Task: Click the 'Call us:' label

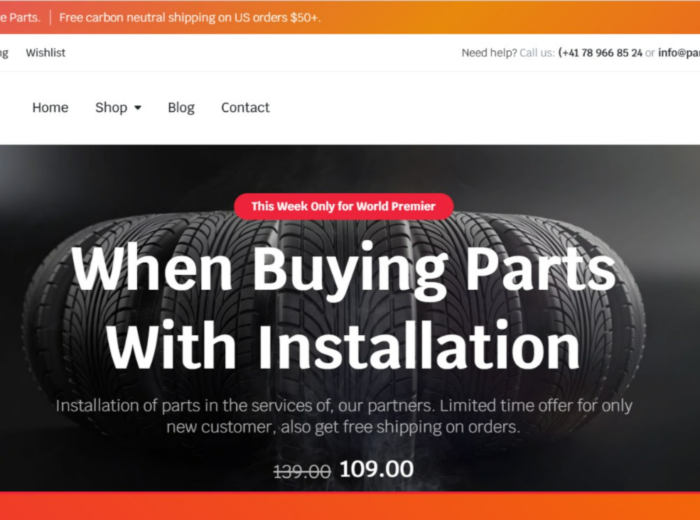Action: [x=537, y=53]
